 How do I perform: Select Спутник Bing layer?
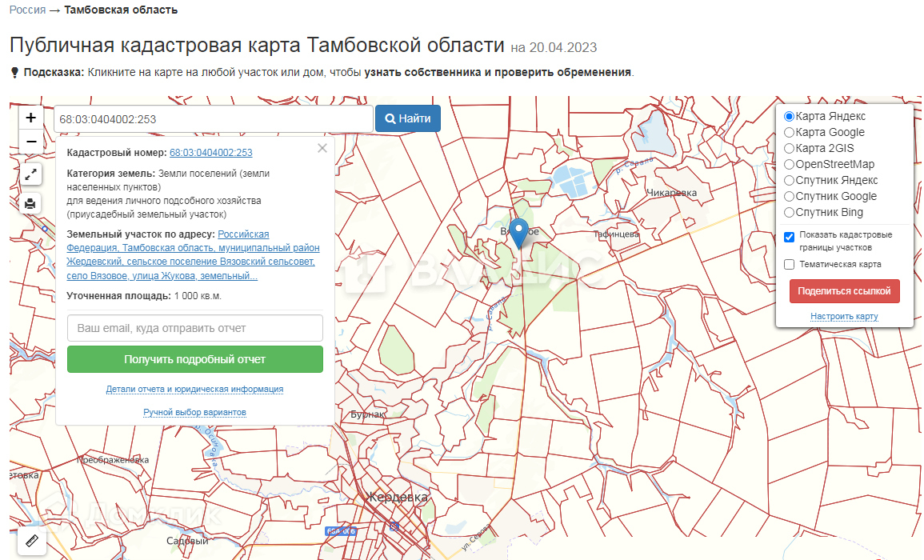click(789, 212)
